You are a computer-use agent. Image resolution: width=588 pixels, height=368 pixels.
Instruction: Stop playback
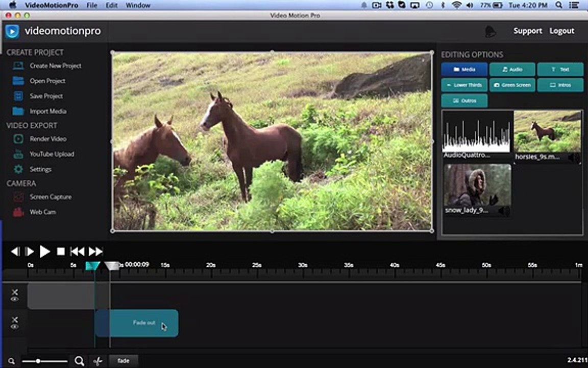click(61, 251)
